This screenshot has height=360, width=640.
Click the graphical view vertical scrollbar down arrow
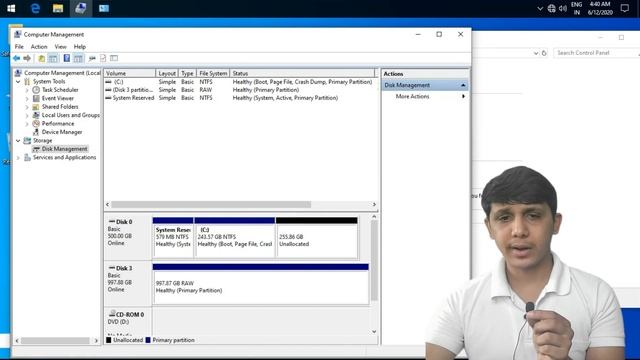(x=374, y=332)
